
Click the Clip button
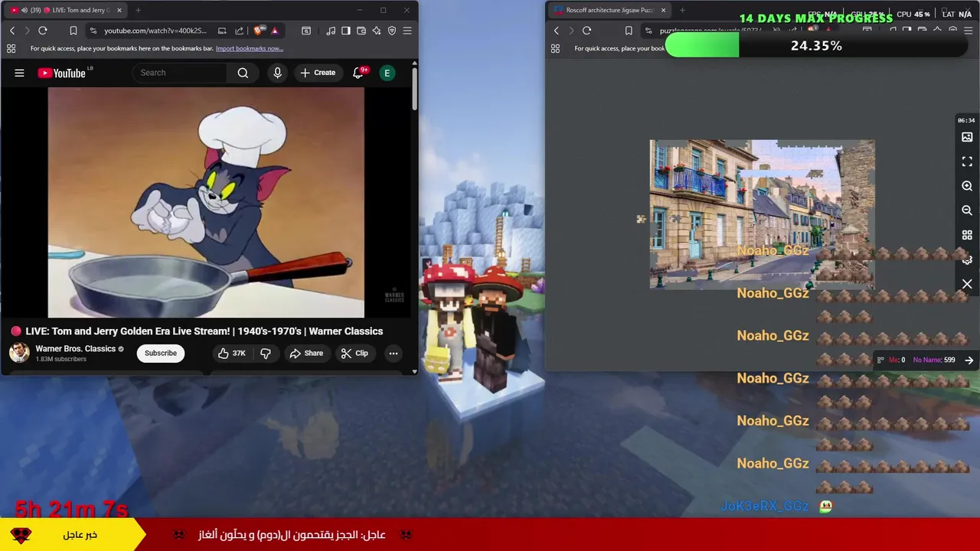[354, 353]
